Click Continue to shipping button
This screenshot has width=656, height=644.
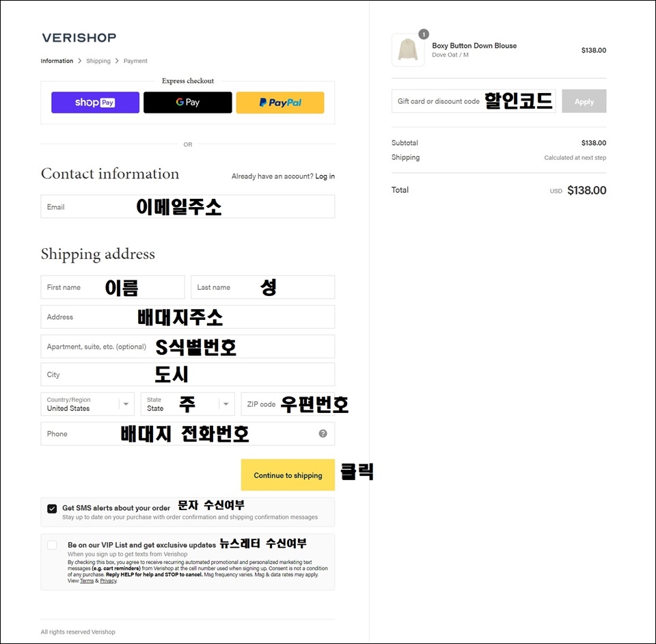pyautogui.click(x=288, y=475)
